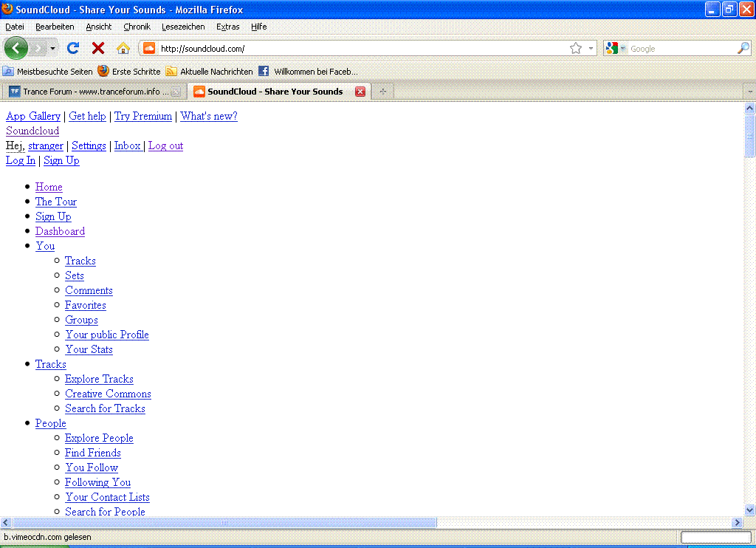Click the Try Premium link
This screenshot has height=548, width=756.
coord(143,116)
